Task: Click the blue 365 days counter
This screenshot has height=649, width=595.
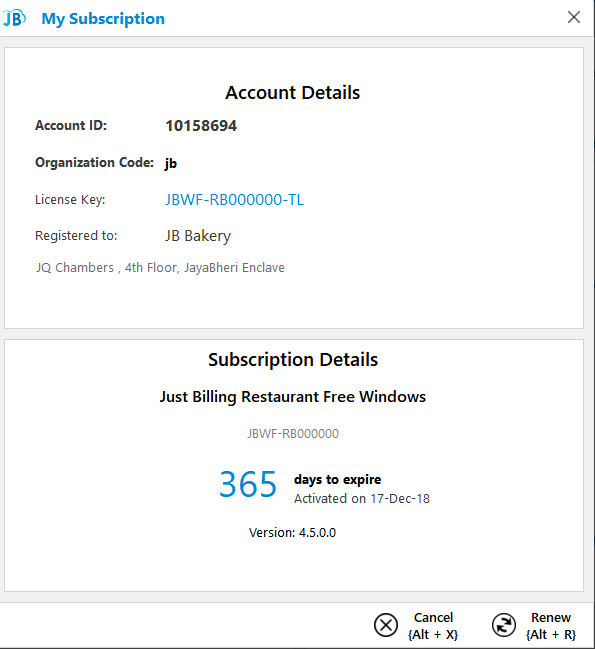Action: tap(248, 484)
